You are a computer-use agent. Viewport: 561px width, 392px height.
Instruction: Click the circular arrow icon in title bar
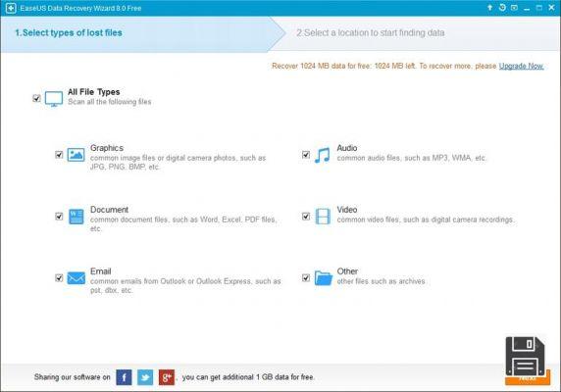502,8
